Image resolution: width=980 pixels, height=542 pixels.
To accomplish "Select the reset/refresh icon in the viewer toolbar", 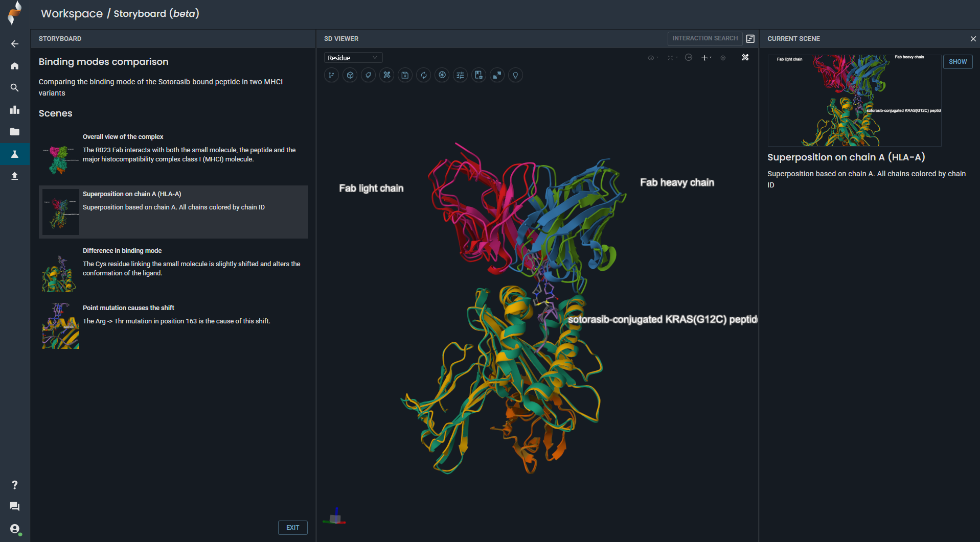I will coord(423,75).
